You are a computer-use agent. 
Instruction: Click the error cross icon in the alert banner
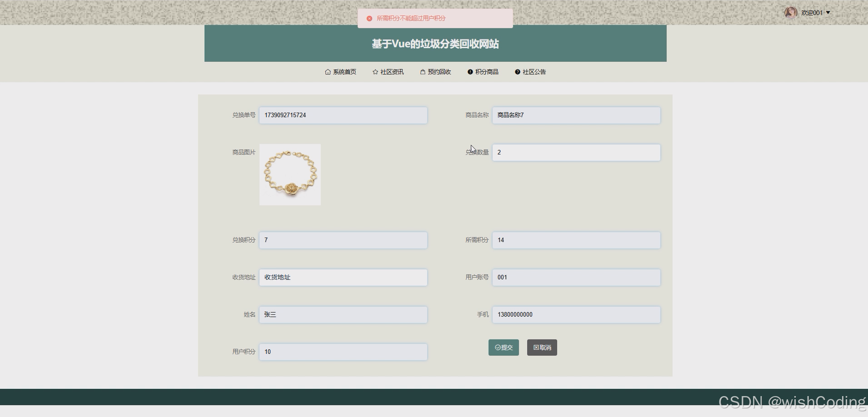point(369,18)
